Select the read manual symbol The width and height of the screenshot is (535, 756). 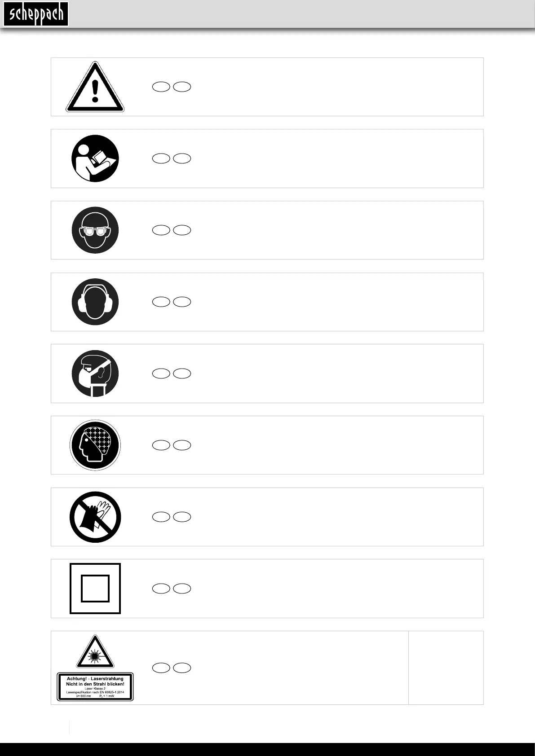point(95,158)
